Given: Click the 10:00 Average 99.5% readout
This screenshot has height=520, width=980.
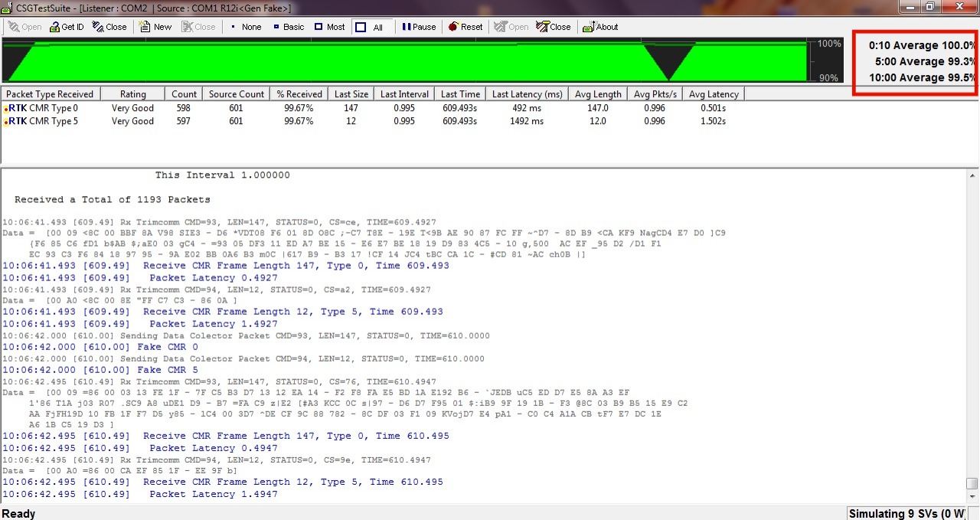Looking at the screenshot, I should tap(922, 78).
